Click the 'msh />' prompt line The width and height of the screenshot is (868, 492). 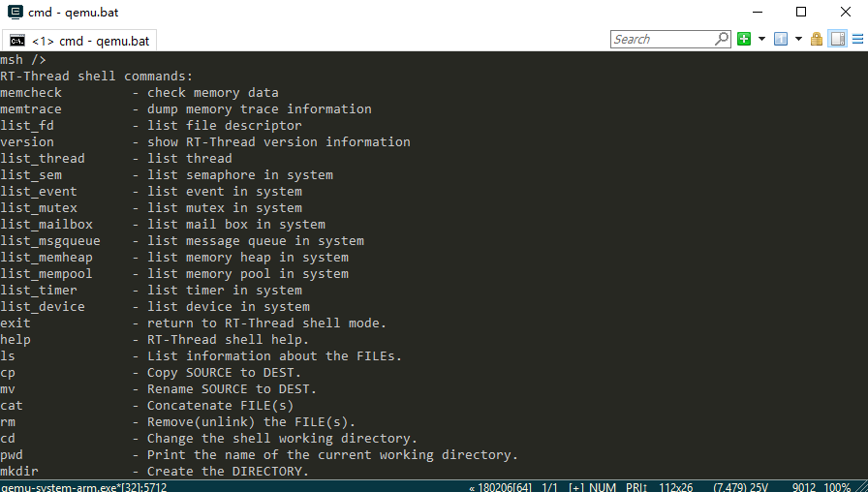(23, 59)
